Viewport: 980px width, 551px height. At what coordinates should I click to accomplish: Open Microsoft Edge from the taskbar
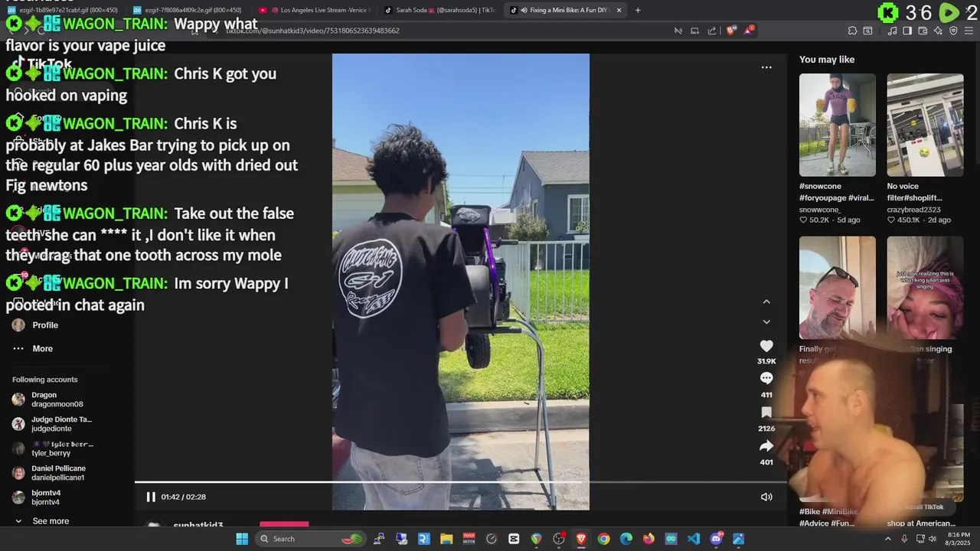click(626, 539)
